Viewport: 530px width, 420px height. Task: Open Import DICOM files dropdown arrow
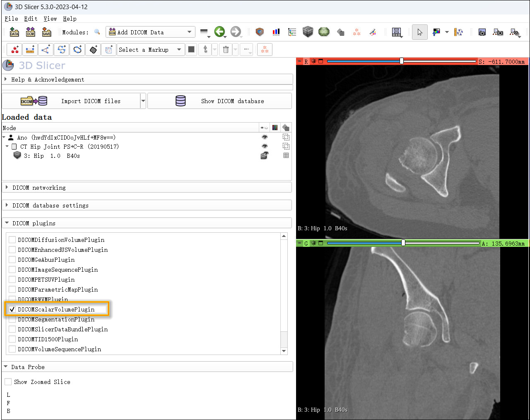point(143,101)
